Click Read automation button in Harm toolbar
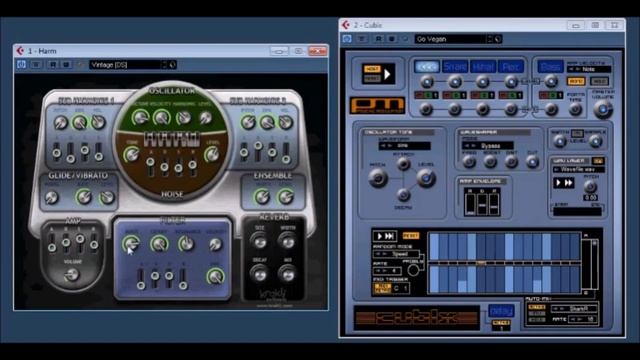Screen dimensions: 640x360 click(x=53, y=64)
